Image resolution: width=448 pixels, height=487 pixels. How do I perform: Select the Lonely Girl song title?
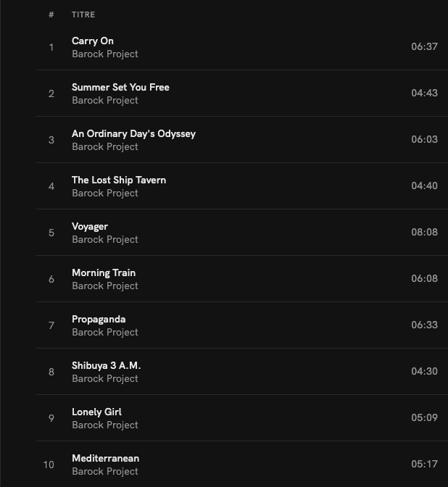pos(96,412)
